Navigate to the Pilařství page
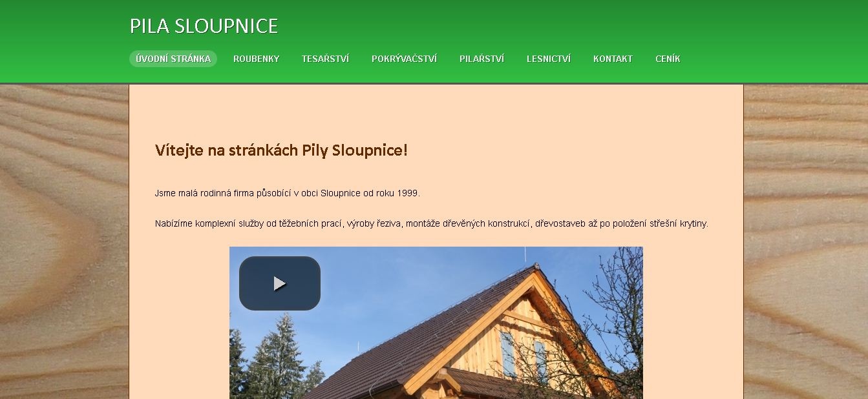The image size is (868, 399). click(482, 59)
